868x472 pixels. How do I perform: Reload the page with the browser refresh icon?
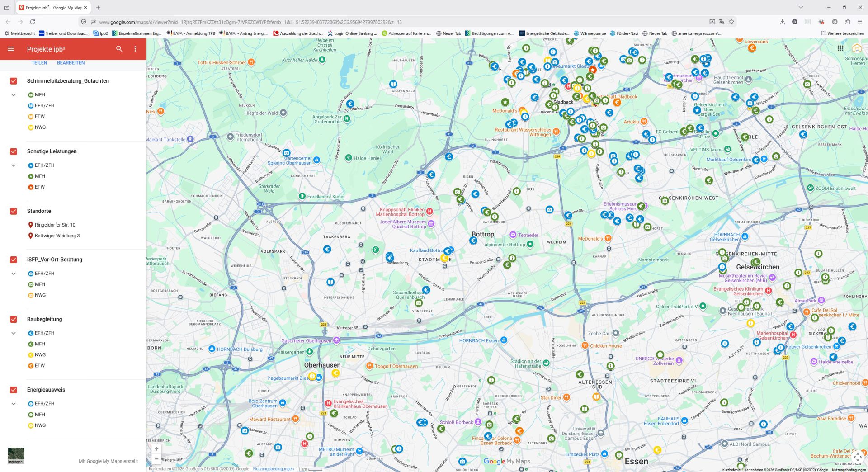coord(33,22)
